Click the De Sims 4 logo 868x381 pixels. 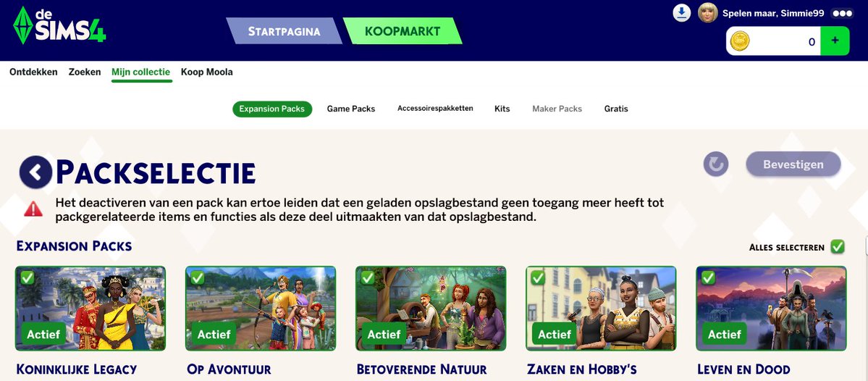point(59,25)
